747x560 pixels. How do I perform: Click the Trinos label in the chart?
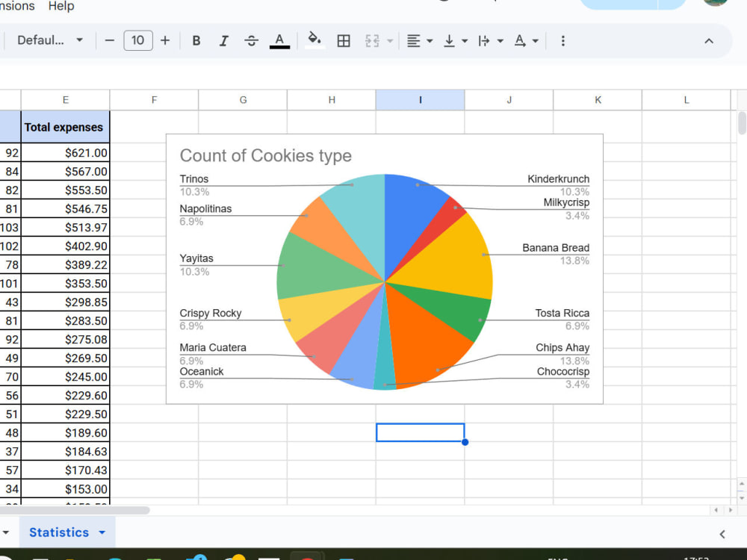pos(194,179)
